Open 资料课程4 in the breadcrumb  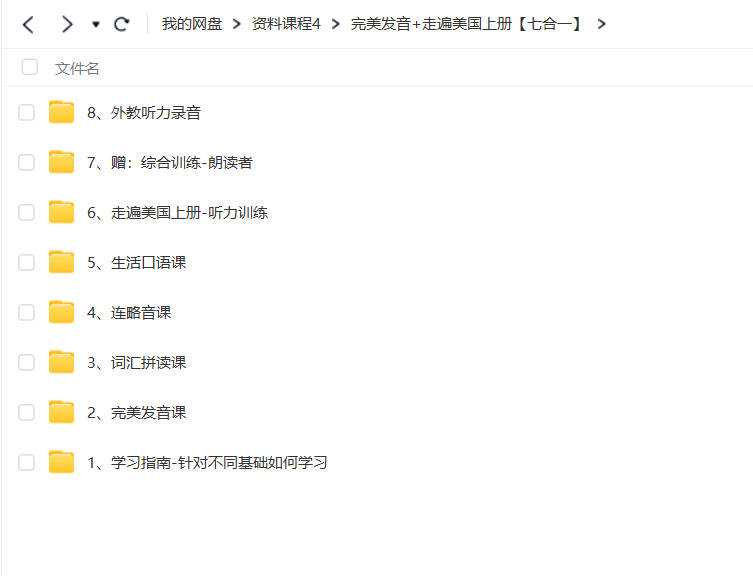tap(286, 24)
